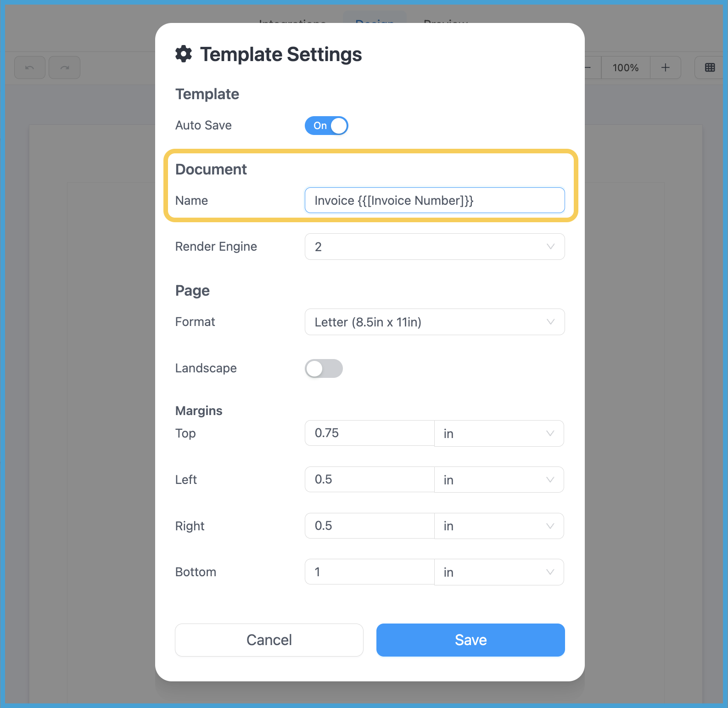728x708 pixels.
Task: Click the gear icon beside Template Settings
Action: pos(184,54)
